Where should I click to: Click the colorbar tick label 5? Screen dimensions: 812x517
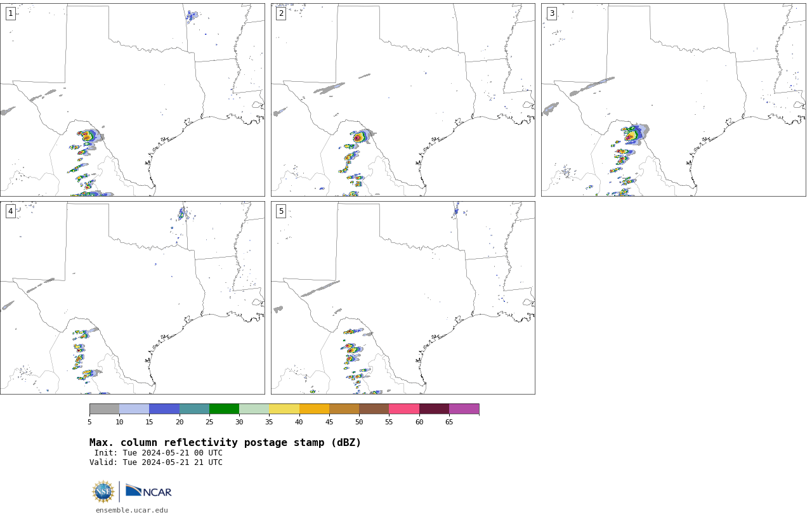pos(89,422)
